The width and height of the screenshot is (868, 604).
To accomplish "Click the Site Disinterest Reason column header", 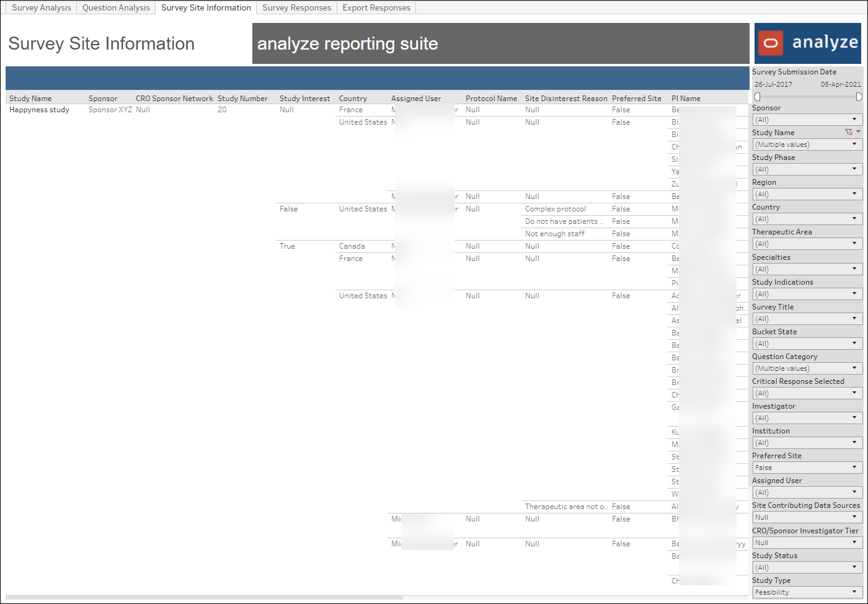I will coord(566,99).
